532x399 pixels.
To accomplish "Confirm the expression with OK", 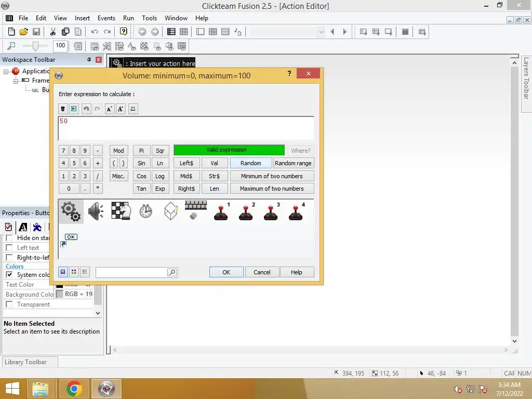I will tap(227, 272).
